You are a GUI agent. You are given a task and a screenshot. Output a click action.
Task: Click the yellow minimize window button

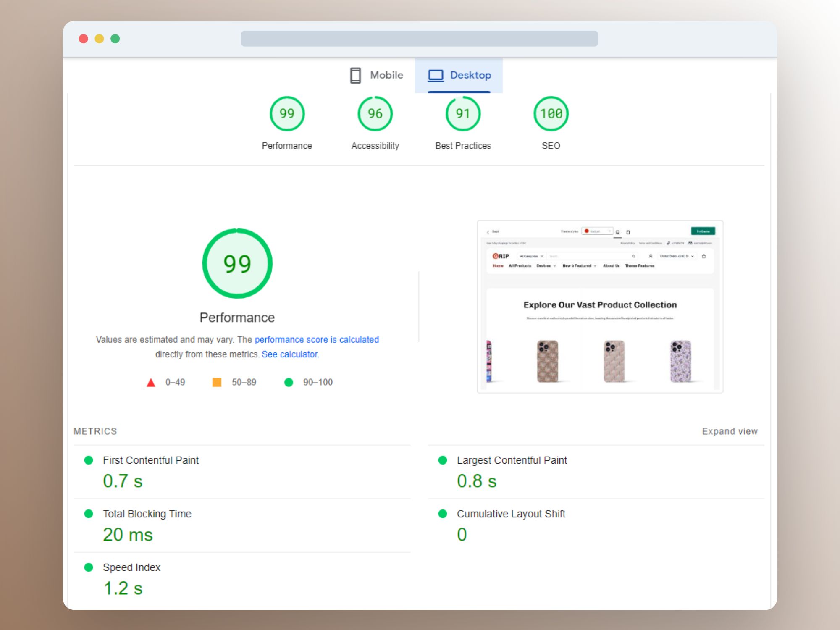[99, 39]
